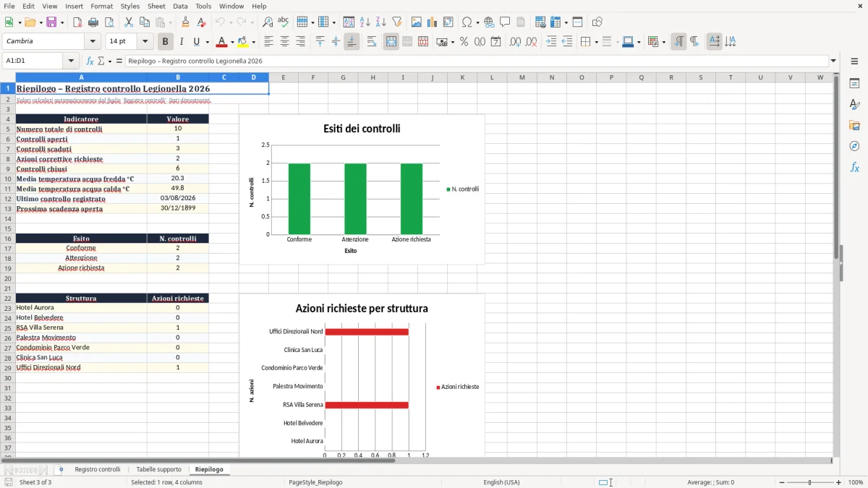Click the Sort Ascending icon
Image resolution: width=868 pixels, height=488 pixels.
point(365,22)
